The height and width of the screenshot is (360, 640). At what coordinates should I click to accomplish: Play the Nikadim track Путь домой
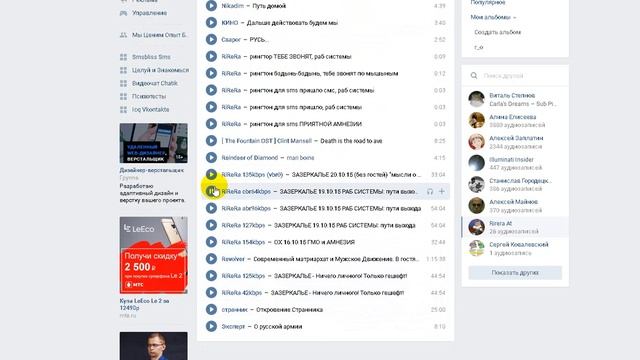[x=211, y=6]
